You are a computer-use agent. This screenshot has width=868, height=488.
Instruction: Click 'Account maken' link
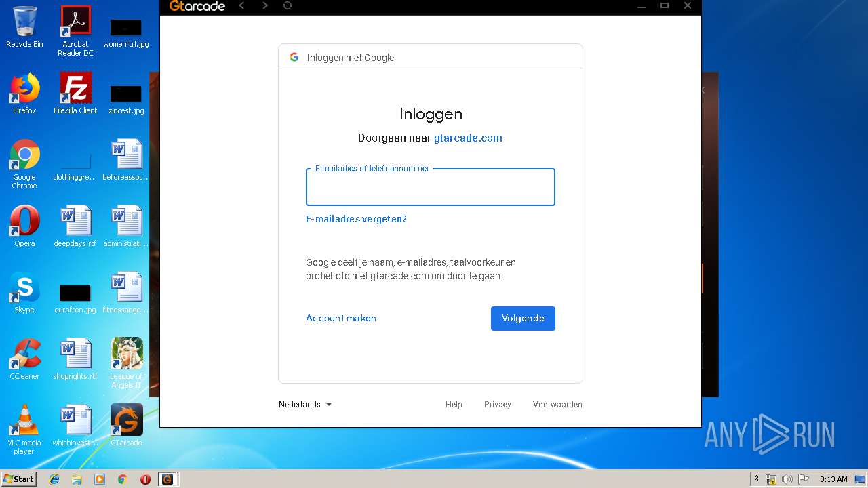pyautogui.click(x=341, y=318)
